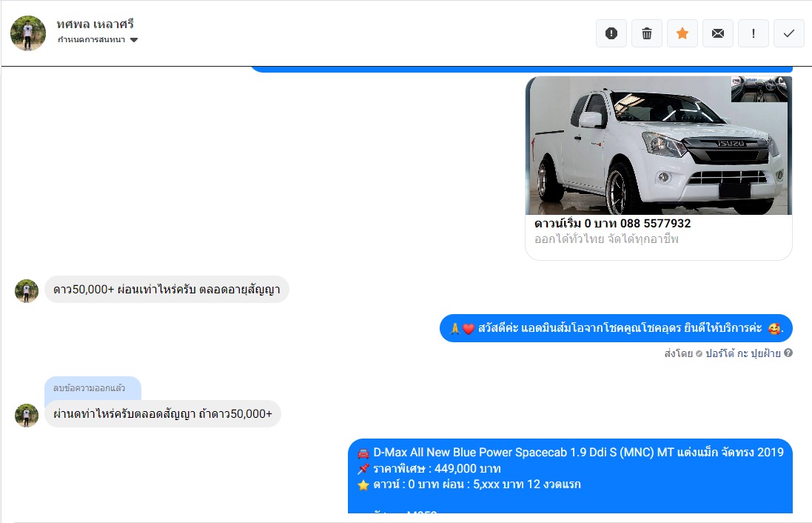The width and height of the screenshot is (812, 523).
Task: Click the car interior inset on ad image
Action: click(x=759, y=89)
